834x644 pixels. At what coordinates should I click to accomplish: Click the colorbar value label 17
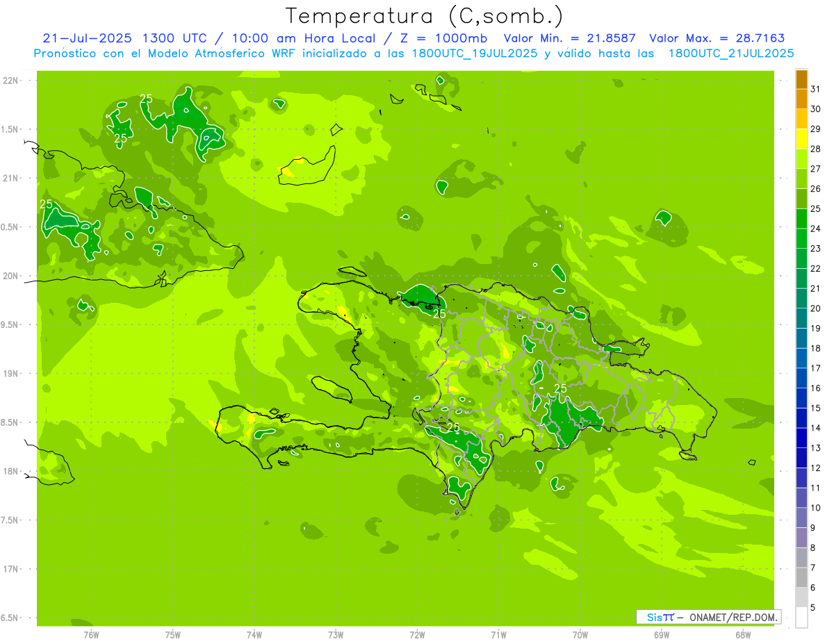pyautogui.click(x=816, y=368)
